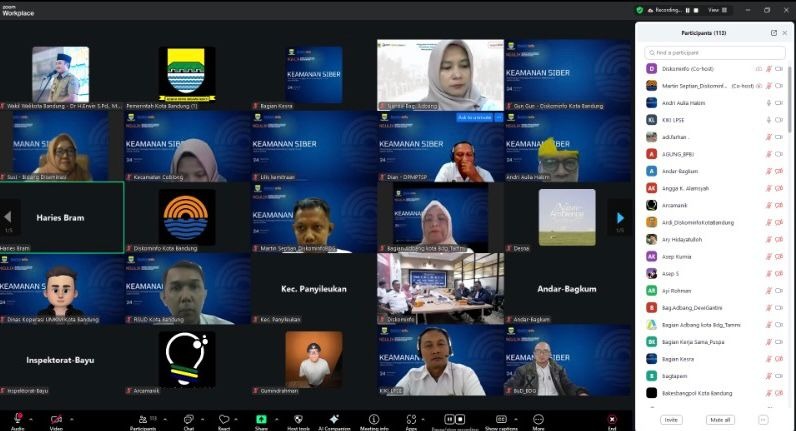Screen dimensions: 796x431
Task: Expand caption options arrow
Action: pos(516,419)
